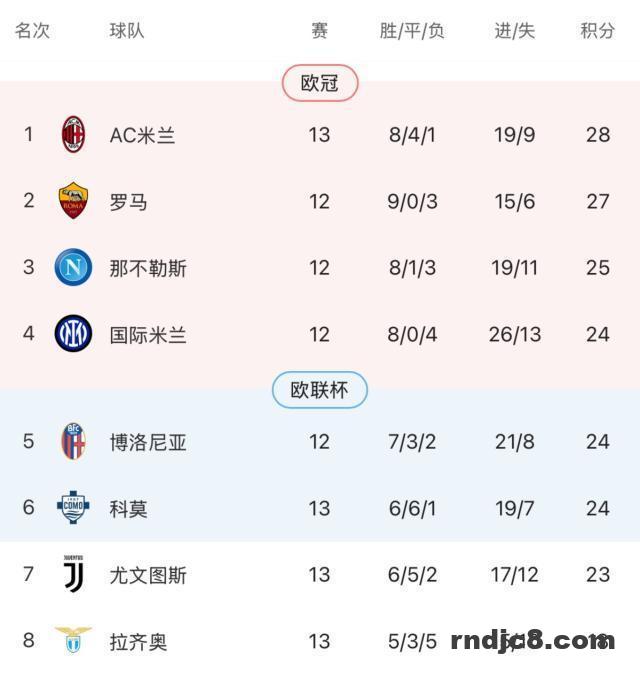Open the AC米兰 team name
This screenshot has width=640, height=679.
pyautogui.click(x=142, y=135)
